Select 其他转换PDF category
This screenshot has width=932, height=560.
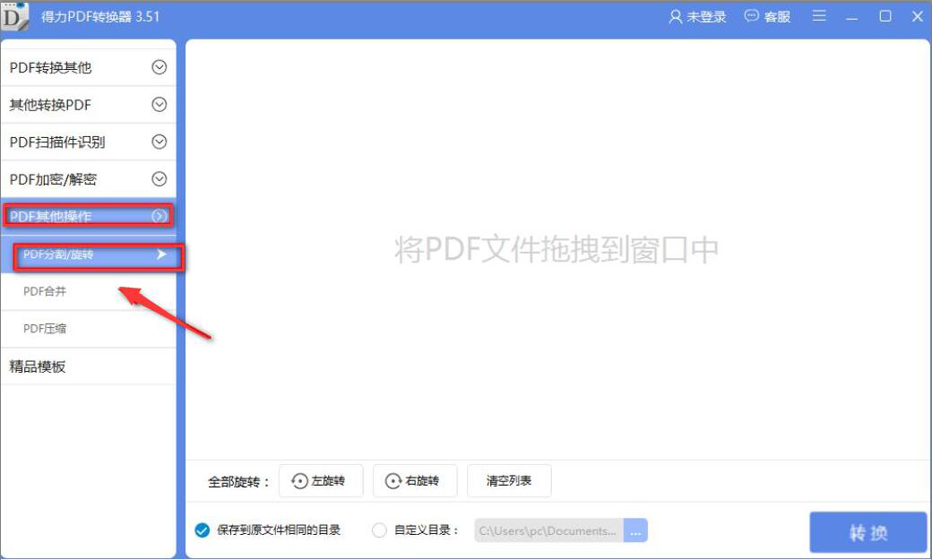click(89, 105)
